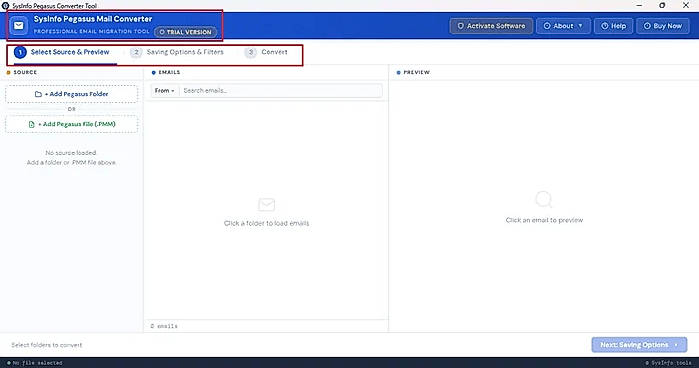This screenshot has height=368, width=699.
Task: Click 'Select folders to convert' hint text
Action: pos(47,345)
